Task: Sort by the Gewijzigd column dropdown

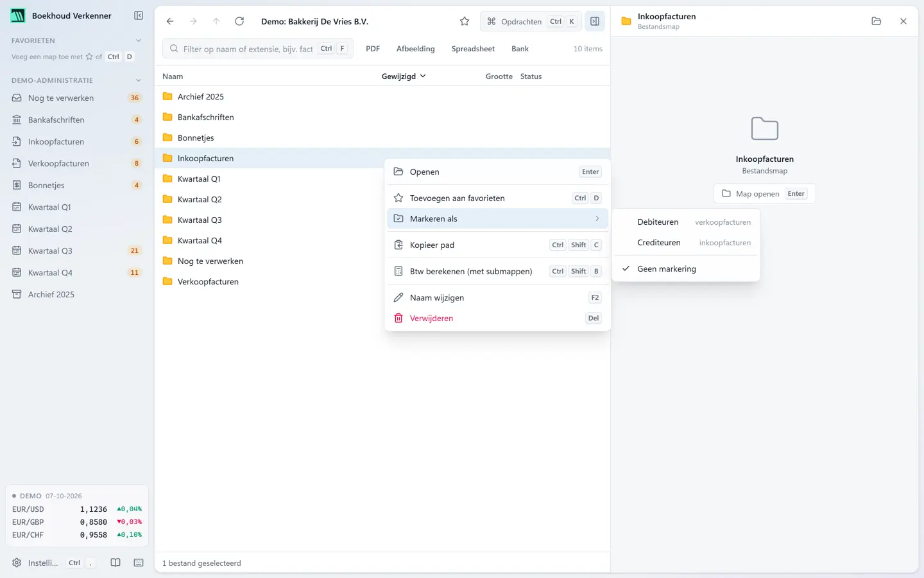Action: 404,76
